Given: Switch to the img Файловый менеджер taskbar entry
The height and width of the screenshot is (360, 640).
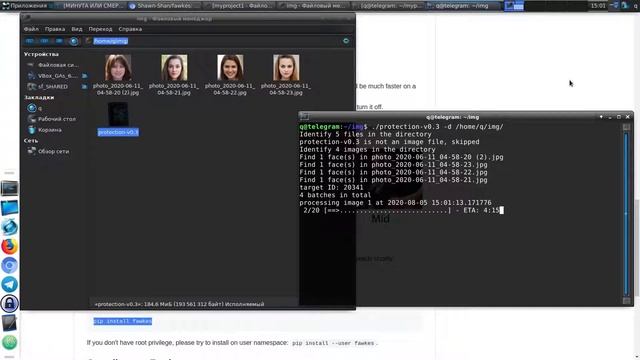Looking at the screenshot, I should 313,6.
